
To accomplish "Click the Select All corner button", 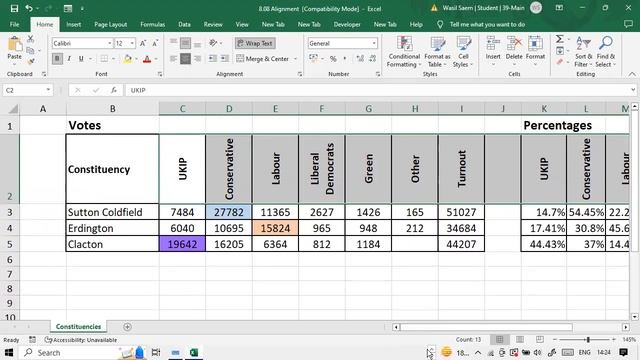I will pyautogui.click(x=13, y=109).
